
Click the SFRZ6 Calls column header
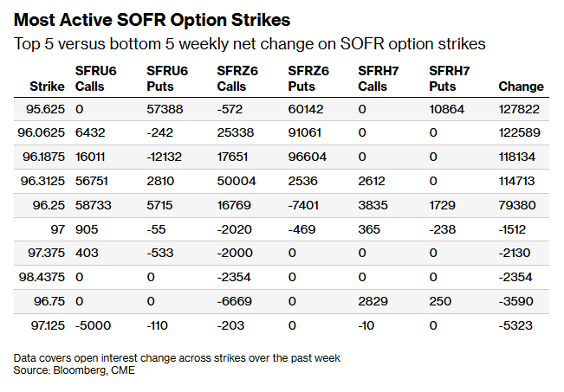coord(237,79)
